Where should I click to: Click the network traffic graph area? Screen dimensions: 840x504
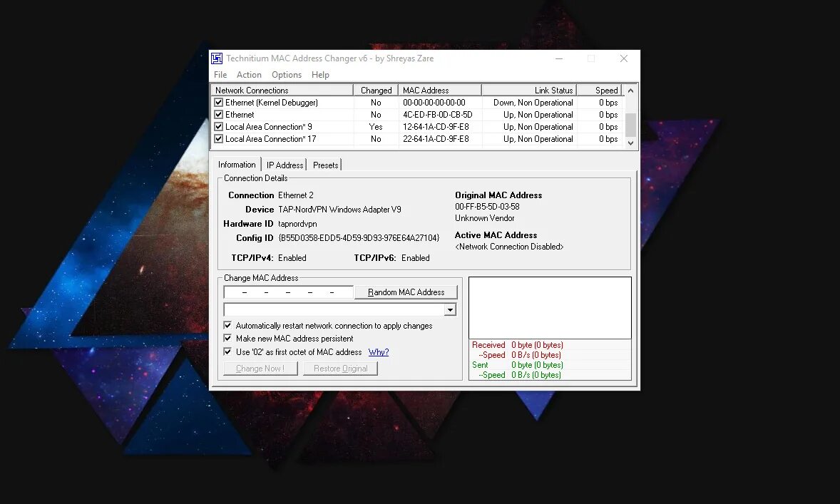point(550,308)
